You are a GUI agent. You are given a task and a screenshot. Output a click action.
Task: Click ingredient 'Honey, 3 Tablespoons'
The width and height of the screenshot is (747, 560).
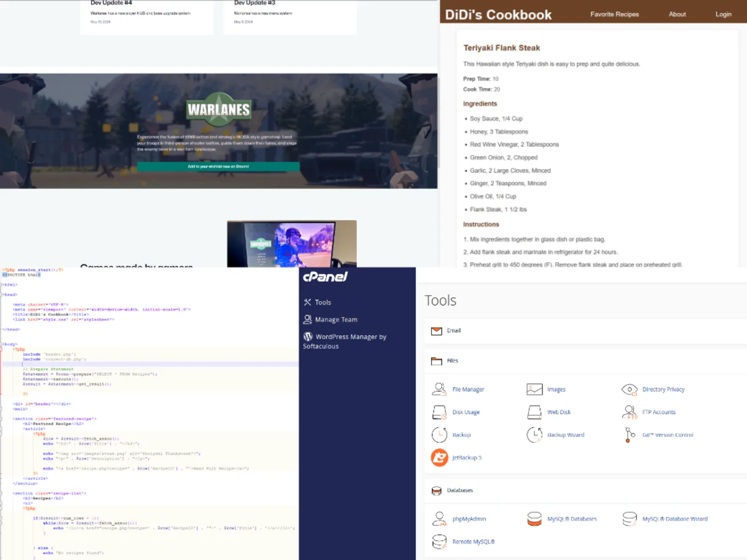pyautogui.click(x=499, y=132)
